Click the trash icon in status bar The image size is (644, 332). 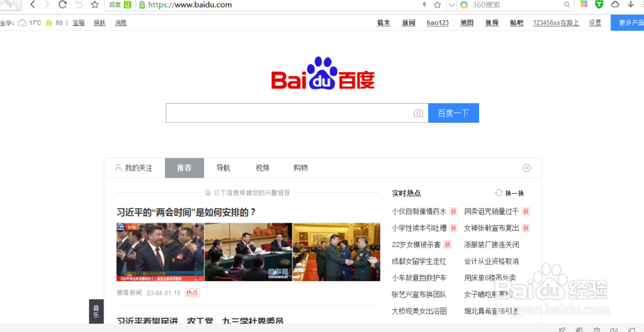tap(597, 329)
